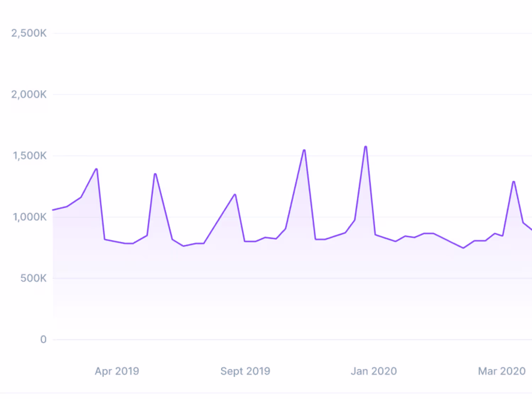The height and width of the screenshot is (399, 532).
Task: Click the 2,500K y-axis label
Action: pos(29,33)
